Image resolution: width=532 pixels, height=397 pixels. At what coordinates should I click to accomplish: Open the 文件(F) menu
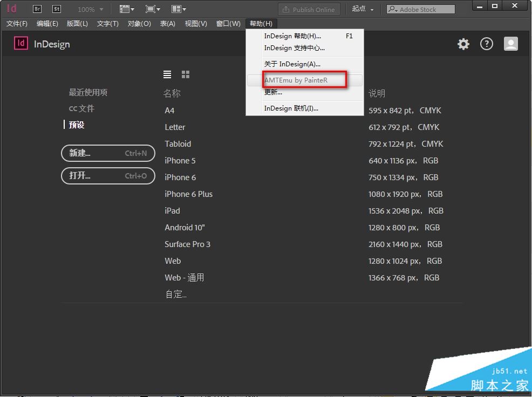(17, 23)
